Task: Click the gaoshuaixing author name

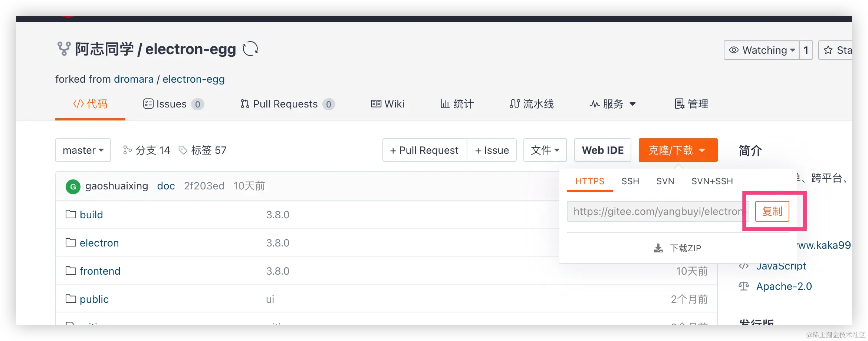Action: (x=116, y=186)
